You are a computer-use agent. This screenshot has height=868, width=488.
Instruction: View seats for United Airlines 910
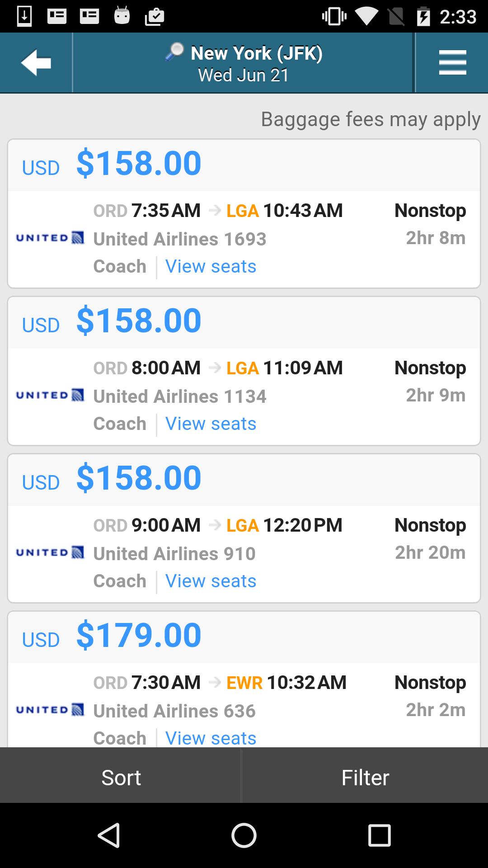coord(211,581)
